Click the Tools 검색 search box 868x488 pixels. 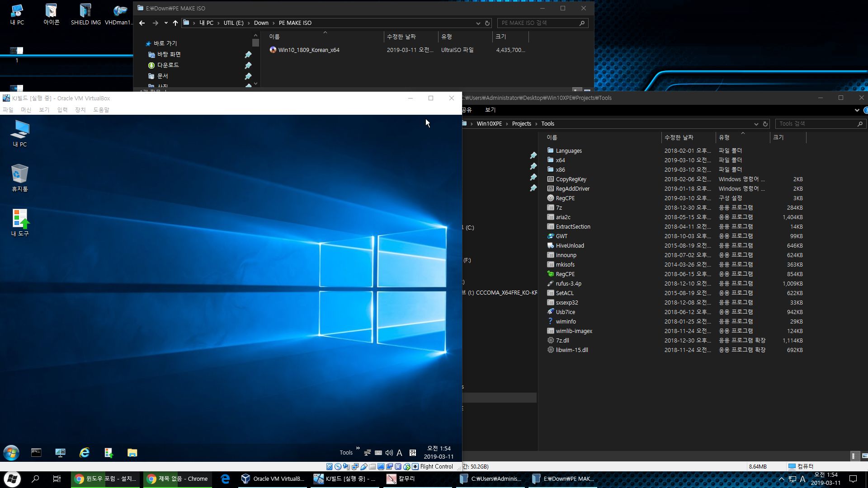point(820,124)
